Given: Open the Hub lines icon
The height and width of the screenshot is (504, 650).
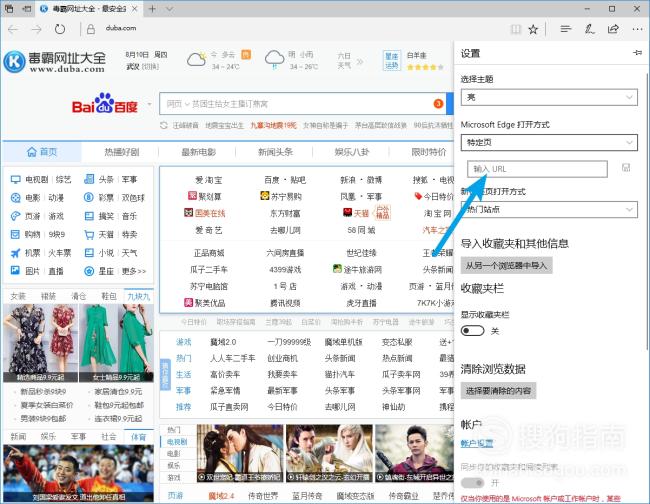Looking at the screenshot, I should click(x=565, y=29).
